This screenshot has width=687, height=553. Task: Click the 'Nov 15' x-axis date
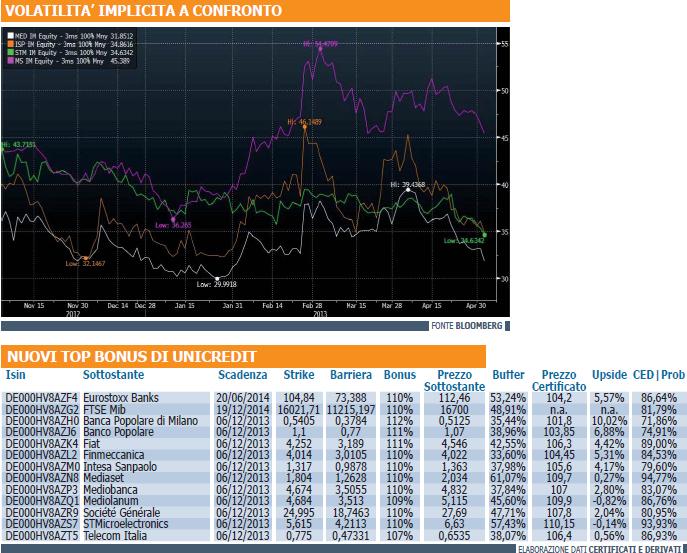[x=34, y=305]
